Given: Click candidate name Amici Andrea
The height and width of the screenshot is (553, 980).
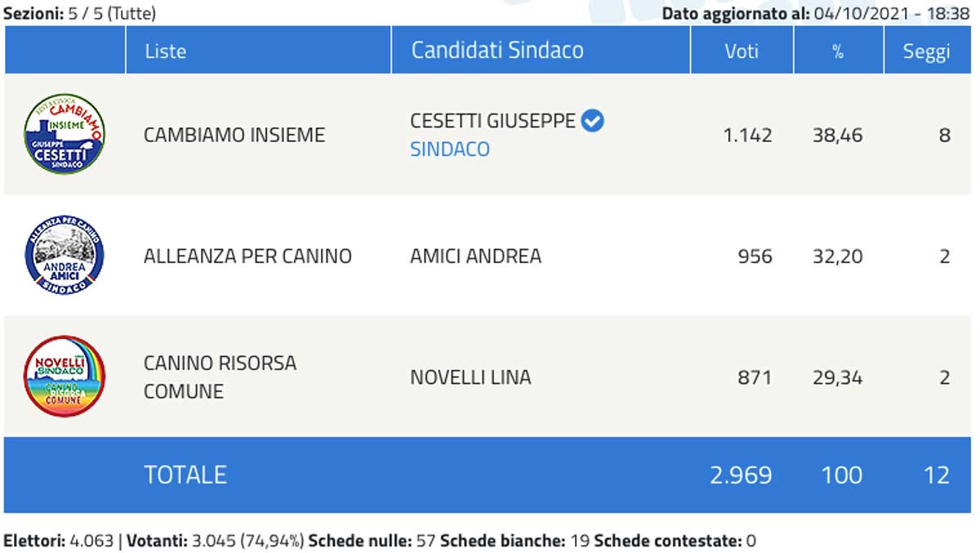Looking at the screenshot, I should pyautogui.click(x=475, y=256).
